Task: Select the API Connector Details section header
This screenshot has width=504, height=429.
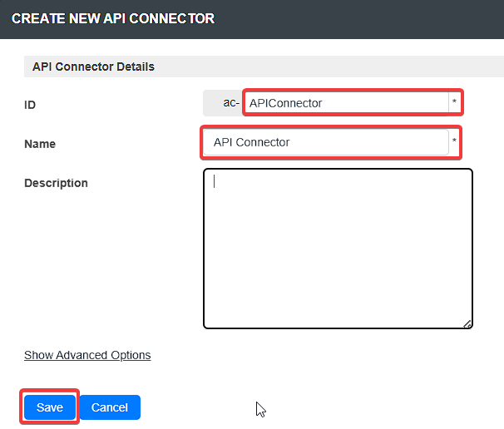Action: coord(93,67)
